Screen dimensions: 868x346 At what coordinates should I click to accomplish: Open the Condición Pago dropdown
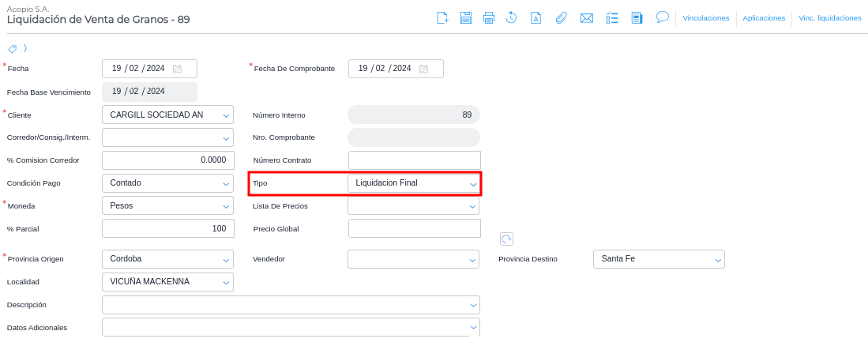[226, 183]
